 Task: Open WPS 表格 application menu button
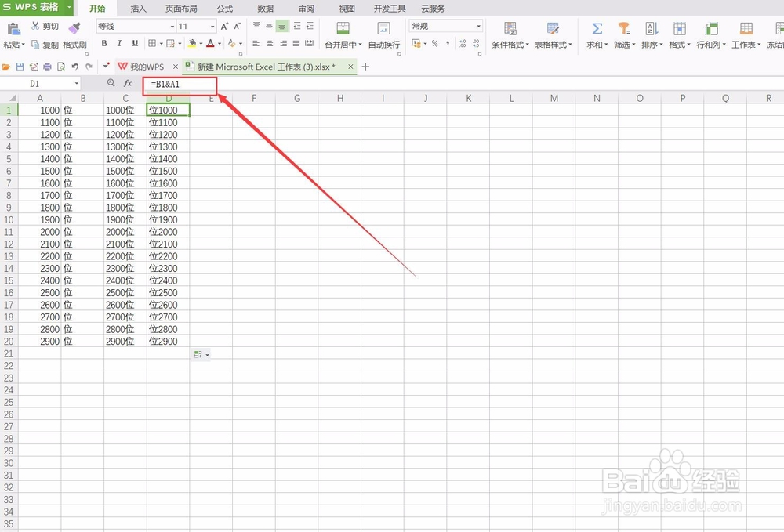pyautogui.click(x=37, y=8)
